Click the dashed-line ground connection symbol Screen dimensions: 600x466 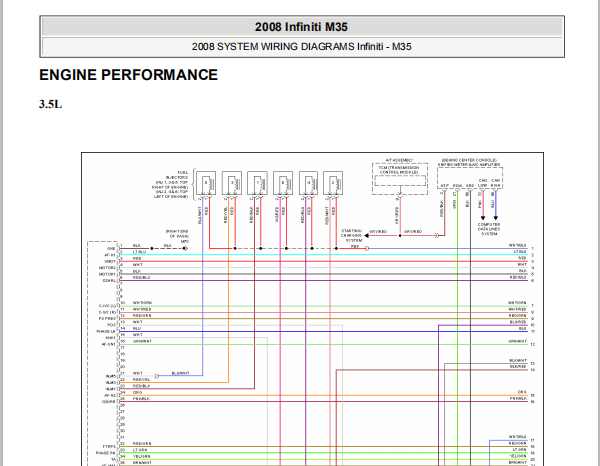pos(185,248)
